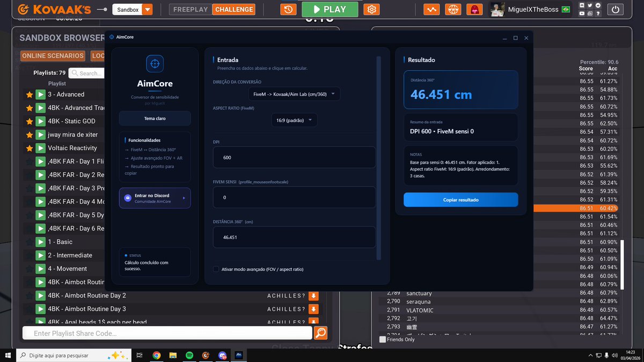644x362 pixels.
Task: Open the Twitter bird icon
Action: pos(590,5)
